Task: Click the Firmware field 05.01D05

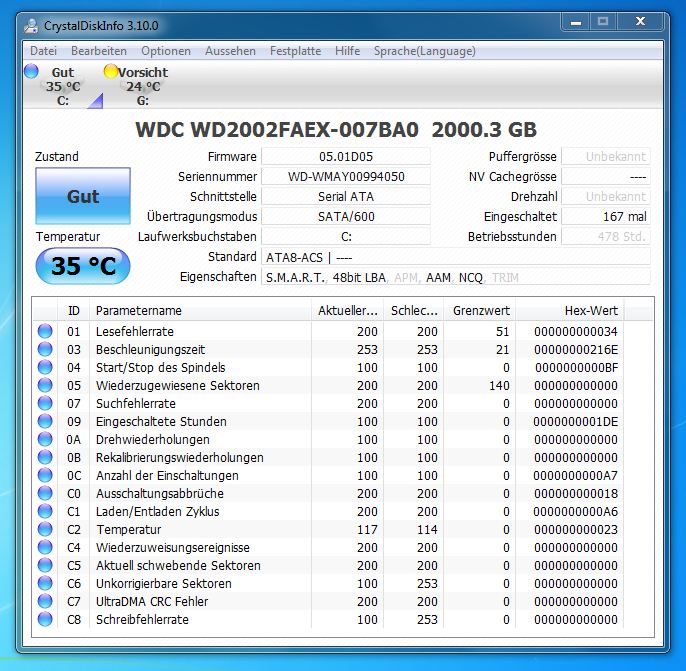Action: click(x=346, y=157)
